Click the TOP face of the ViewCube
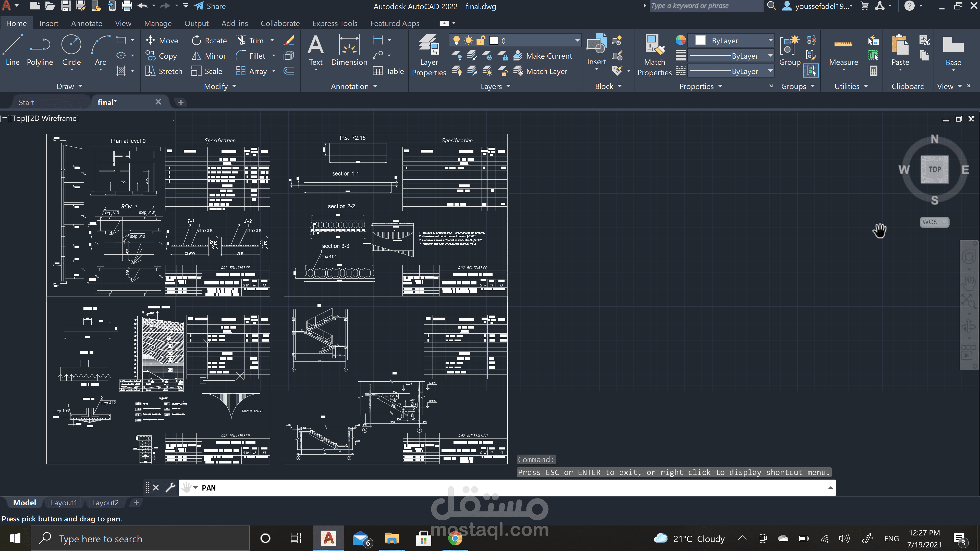 click(x=934, y=170)
